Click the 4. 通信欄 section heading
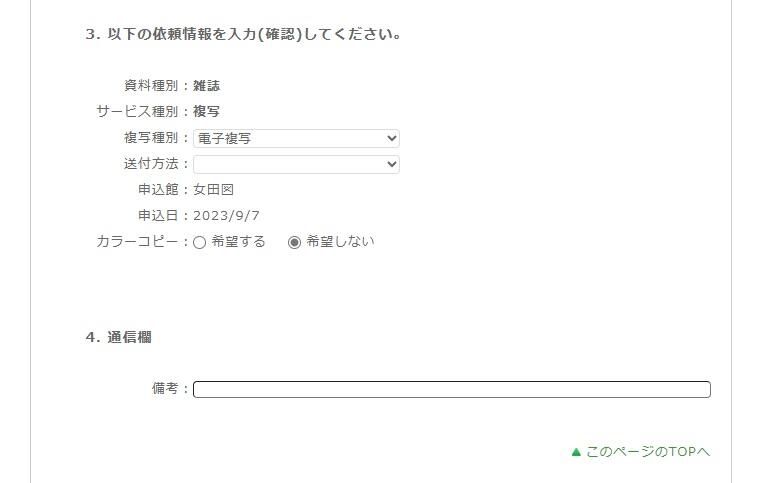760x483 pixels. (118, 337)
